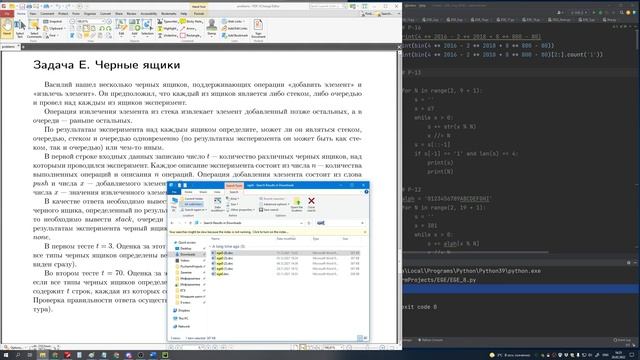Click Add/Edit Links in ribbon
Screen dimensions: 640x360
click(235, 29)
